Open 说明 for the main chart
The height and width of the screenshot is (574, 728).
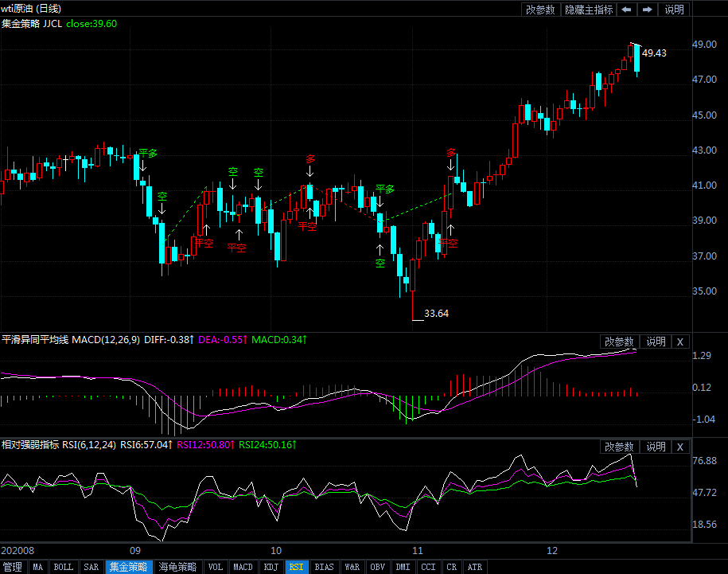click(674, 10)
